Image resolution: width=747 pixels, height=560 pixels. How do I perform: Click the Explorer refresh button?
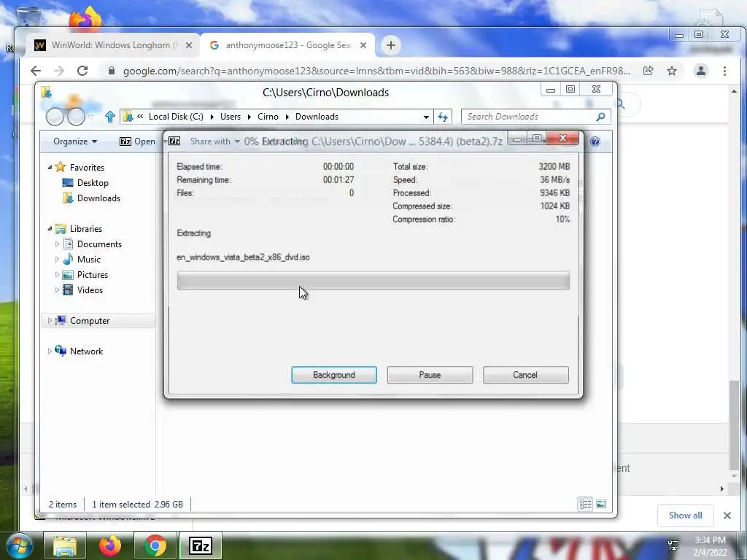(443, 117)
